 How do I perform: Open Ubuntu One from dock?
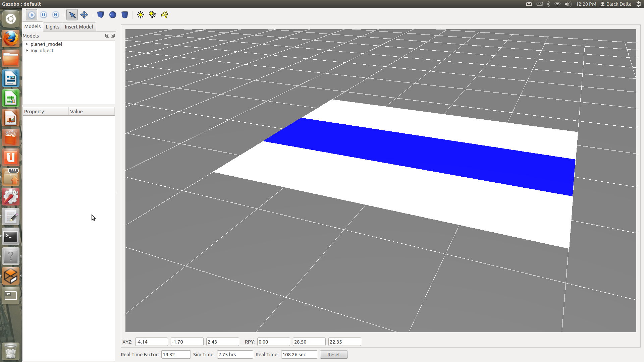(11, 158)
